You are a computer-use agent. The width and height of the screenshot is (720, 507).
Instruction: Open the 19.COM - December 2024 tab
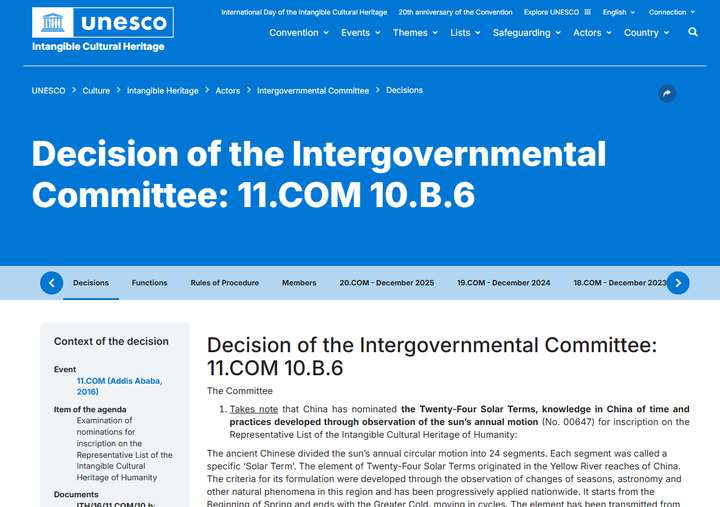[503, 283]
